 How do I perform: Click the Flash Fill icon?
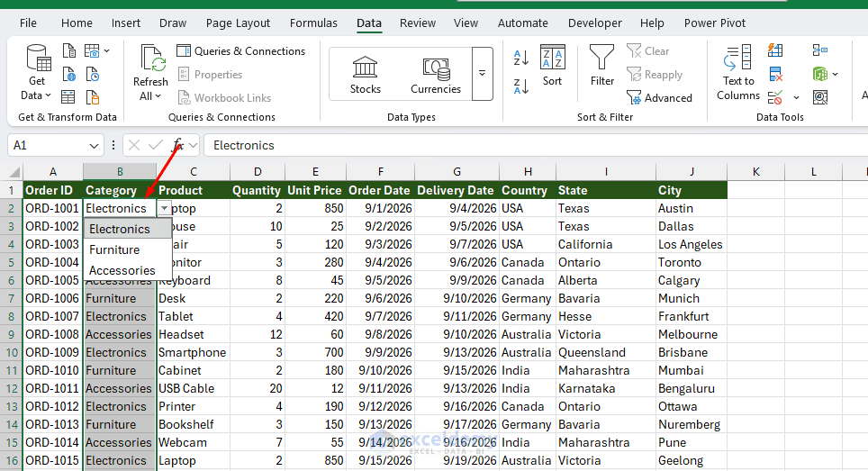point(775,50)
